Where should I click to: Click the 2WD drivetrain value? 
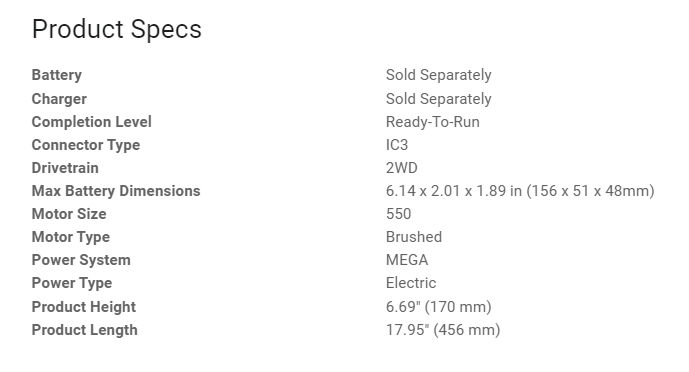[x=402, y=168]
